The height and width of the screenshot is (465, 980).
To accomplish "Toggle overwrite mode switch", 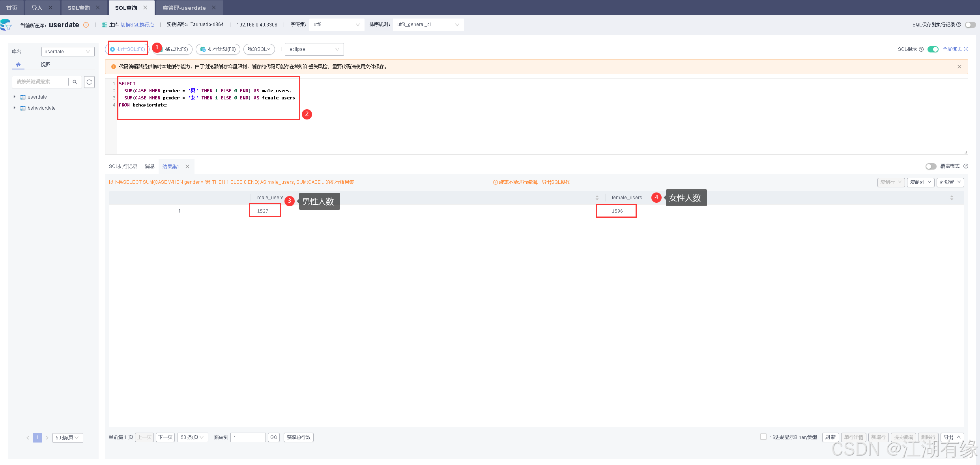I will [x=931, y=166].
